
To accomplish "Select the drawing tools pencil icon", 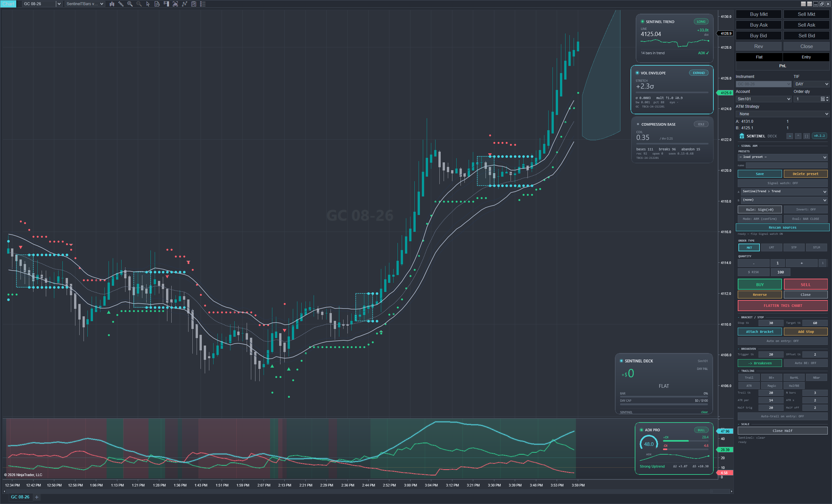I will (121, 4).
